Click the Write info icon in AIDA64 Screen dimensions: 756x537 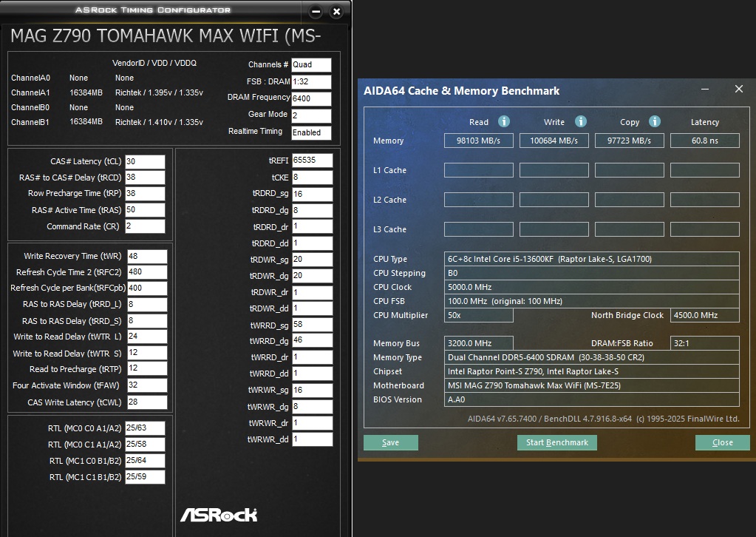point(581,121)
